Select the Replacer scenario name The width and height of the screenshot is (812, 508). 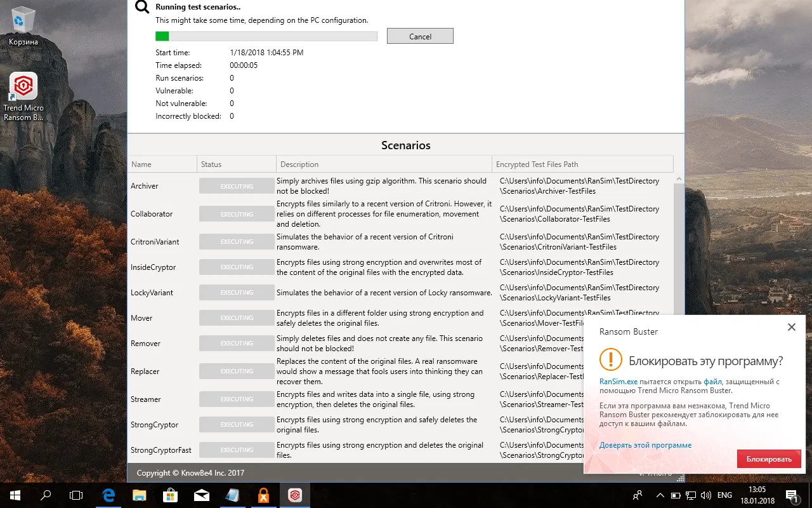click(x=145, y=371)
